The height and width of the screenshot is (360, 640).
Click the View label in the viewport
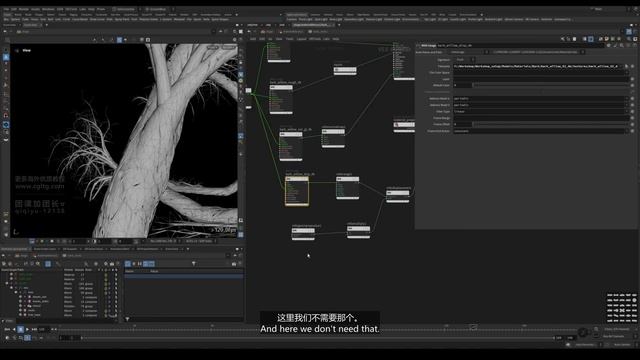[27, 50]
